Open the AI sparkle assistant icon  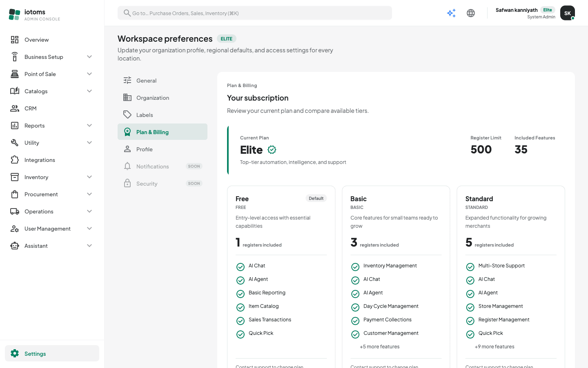[451, 13]
